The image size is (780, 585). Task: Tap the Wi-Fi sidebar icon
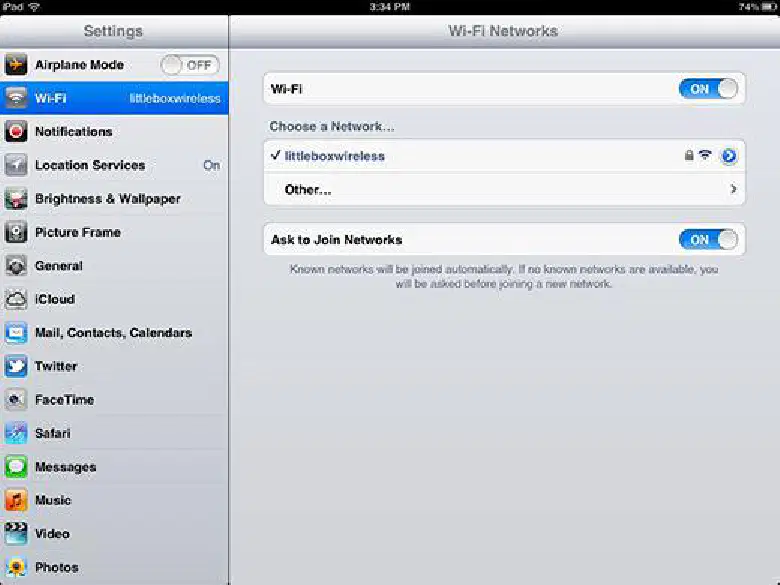(15, 98)
